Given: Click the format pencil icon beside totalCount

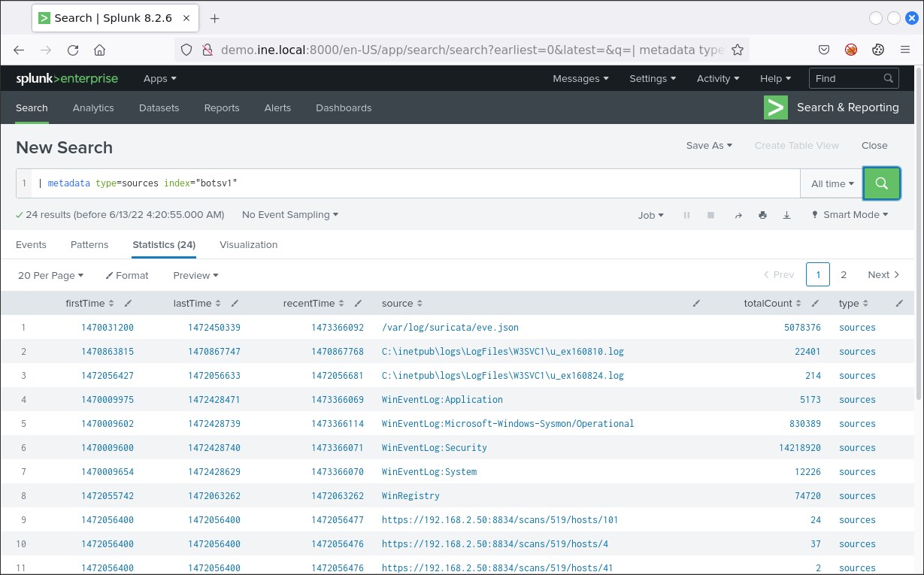Looking at the screenshot, I should pos(815,304).
